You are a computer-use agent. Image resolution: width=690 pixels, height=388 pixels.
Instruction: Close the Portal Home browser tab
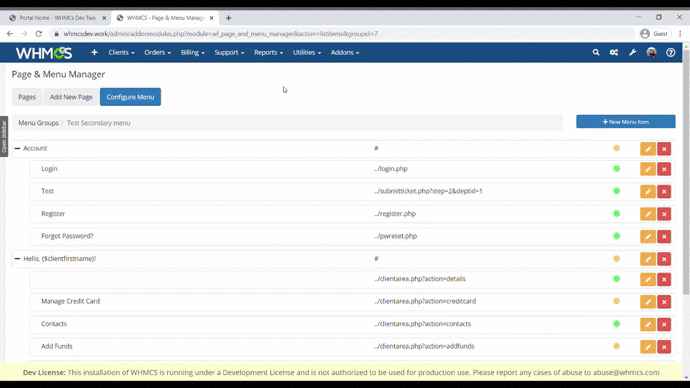pyautogui.click(x=104, y=18)
